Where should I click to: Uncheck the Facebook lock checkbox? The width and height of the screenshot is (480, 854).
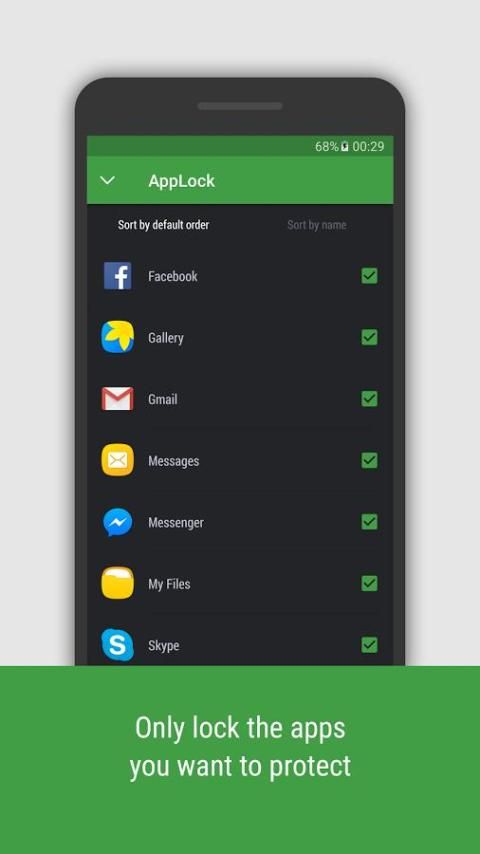click(x=369, y=276)
